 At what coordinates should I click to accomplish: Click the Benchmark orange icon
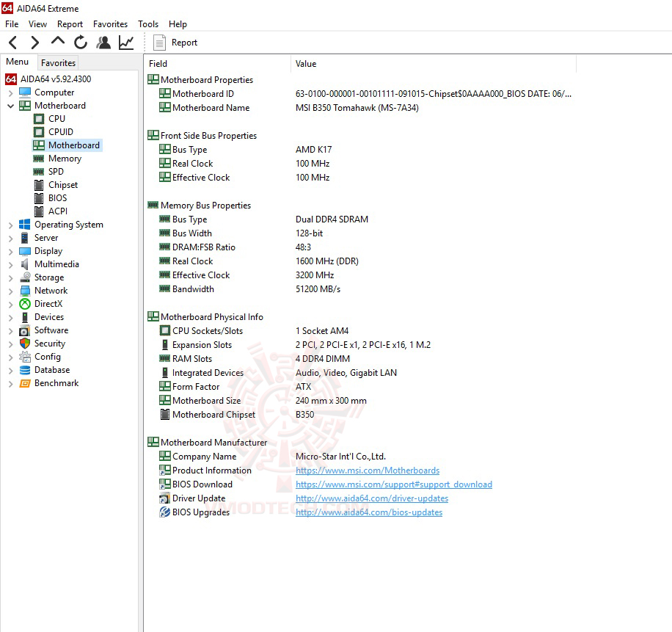(25, 383)
